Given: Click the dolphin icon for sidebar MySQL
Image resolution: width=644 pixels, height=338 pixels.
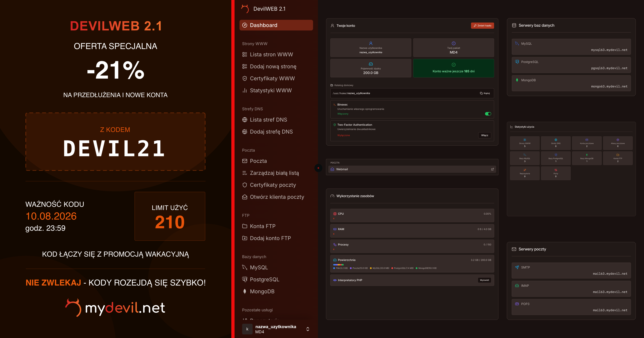Looking at the screenshot, I should 245,267.
